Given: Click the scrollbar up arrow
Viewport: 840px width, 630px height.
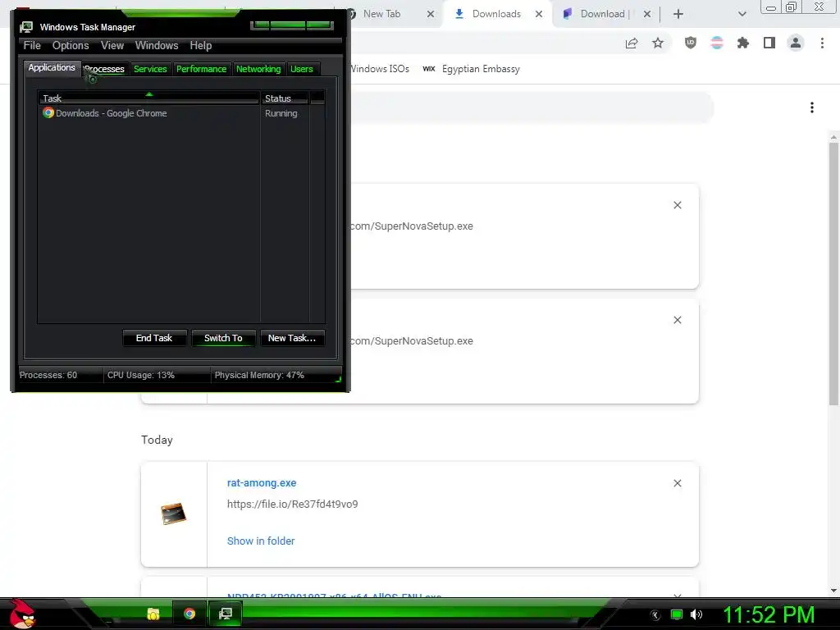Looking at the screenshot, I should pos(833,137).
